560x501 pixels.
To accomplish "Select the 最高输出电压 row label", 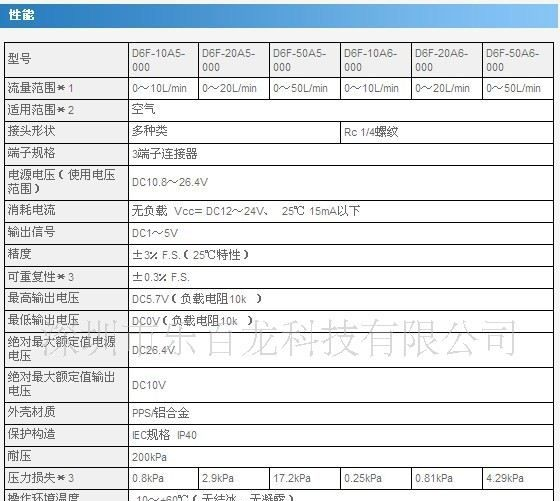I will click(x=43, y=298).
